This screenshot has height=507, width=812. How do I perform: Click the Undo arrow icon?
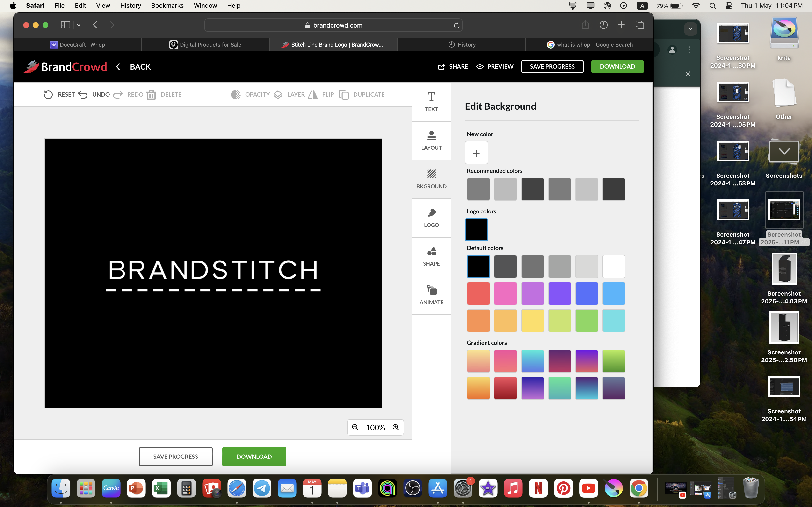[83, 95]
